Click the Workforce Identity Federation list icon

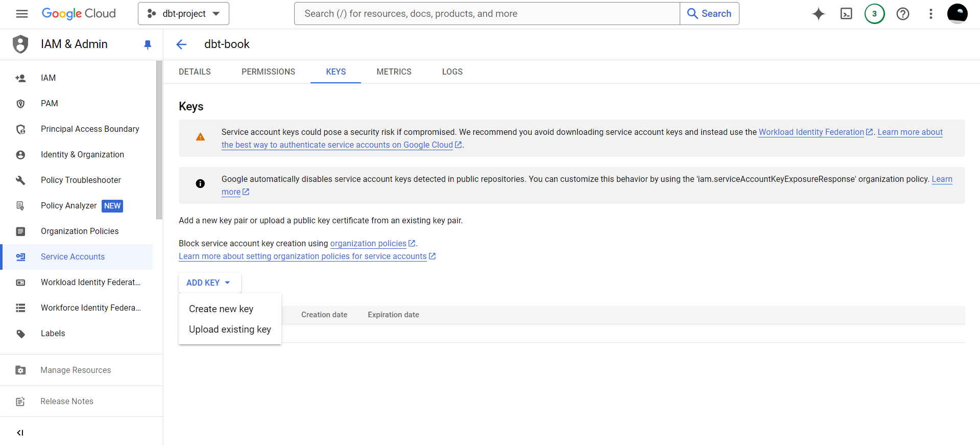pos(20,308)
